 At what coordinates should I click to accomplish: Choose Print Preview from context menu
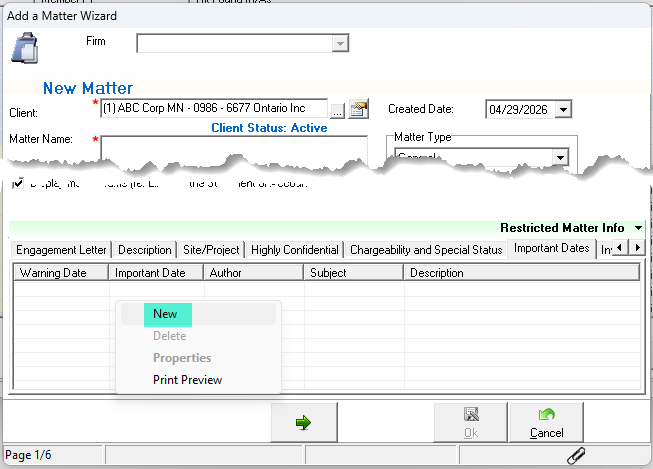[x=198, y=380]
